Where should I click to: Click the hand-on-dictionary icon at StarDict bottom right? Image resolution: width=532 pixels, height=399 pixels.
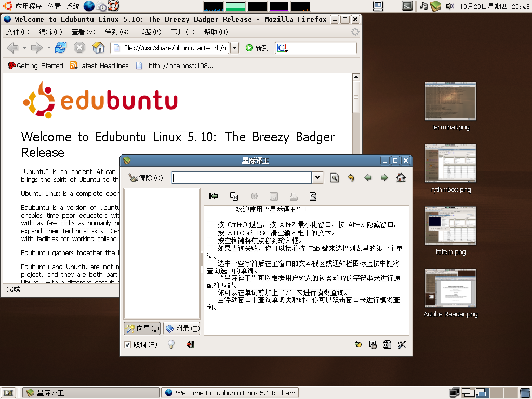pyautogui.click(x=373, y=345)
